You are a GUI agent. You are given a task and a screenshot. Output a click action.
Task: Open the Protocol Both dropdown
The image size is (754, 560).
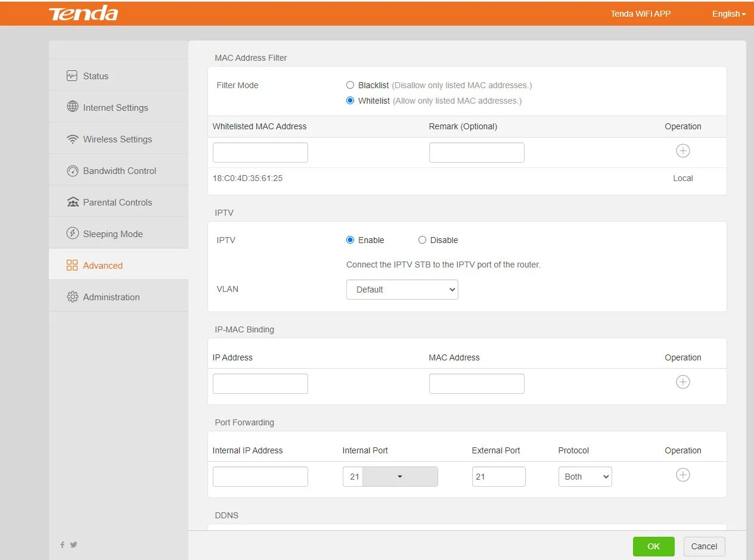(585, 477)
